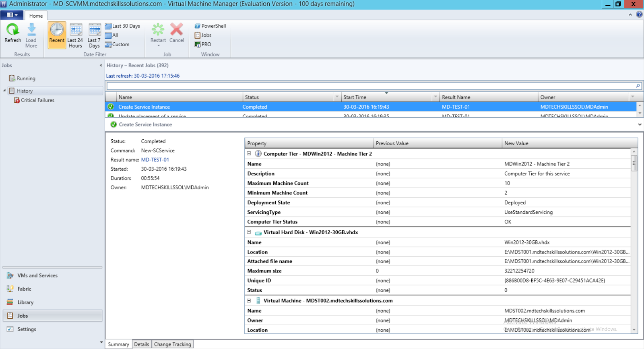The height and width of the screenshot is (349, 644).
Task: Choose the All date filter
Action: click(x=111, y=35)
